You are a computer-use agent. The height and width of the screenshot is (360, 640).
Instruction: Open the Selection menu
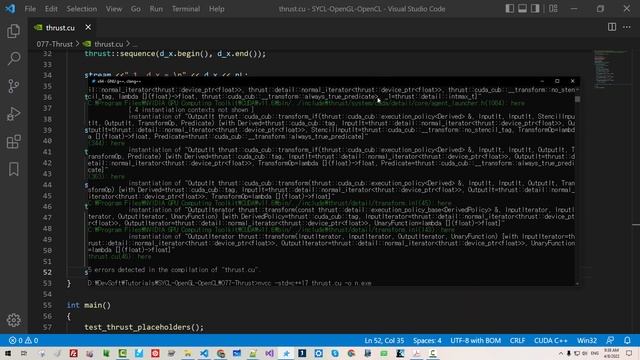82,9
